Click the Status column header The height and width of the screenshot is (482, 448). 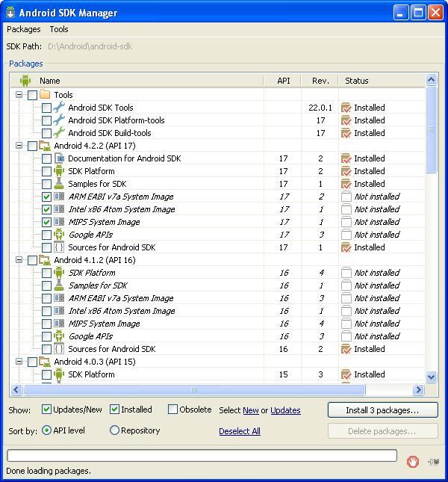pyautogui.click(x=382, y=81)
